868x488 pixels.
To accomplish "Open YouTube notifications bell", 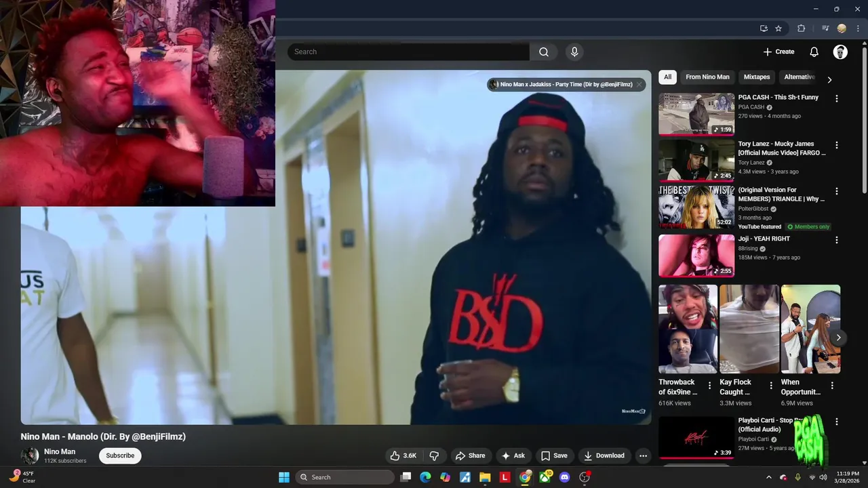I will 814,52.
